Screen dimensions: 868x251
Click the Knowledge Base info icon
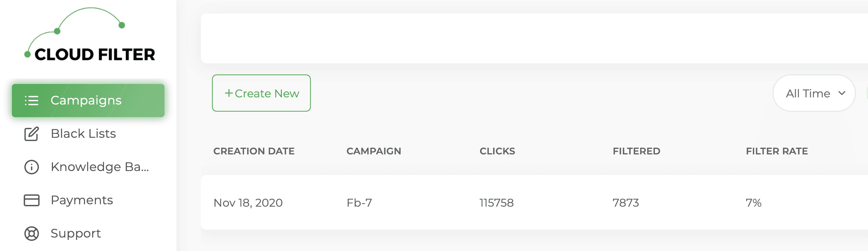click(32, 167)
